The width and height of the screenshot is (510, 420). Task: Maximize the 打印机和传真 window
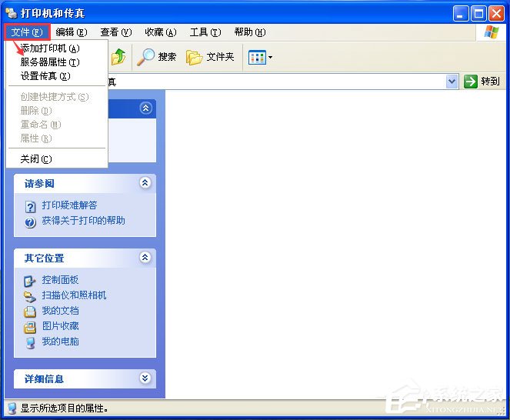pyautogui.click(x=478, y=14)
